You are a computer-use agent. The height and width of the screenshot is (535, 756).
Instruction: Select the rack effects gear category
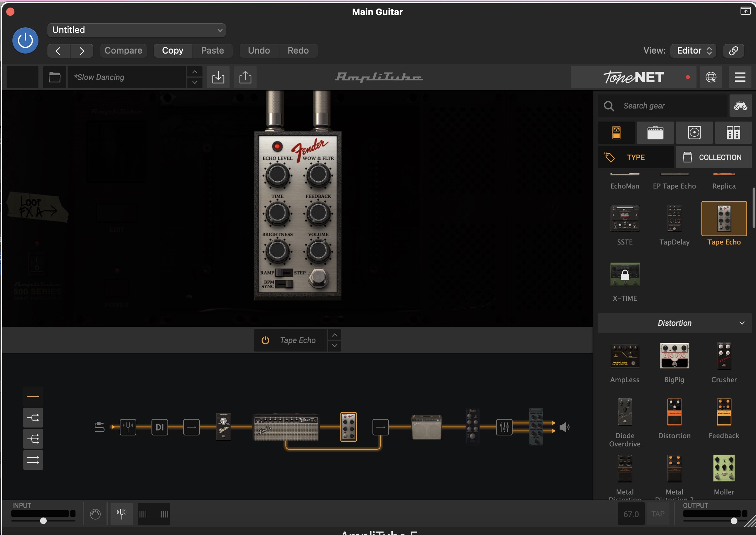pyautogui.click(x=733, y=133)
